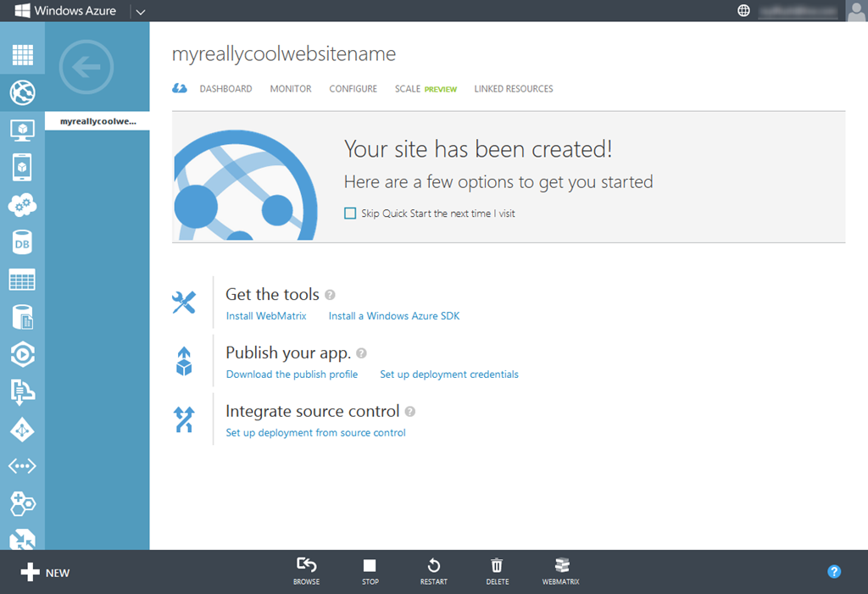This screenshot has width=868, height=594.
Task: Create a new item with NEW button
Action: coord(45,573)
